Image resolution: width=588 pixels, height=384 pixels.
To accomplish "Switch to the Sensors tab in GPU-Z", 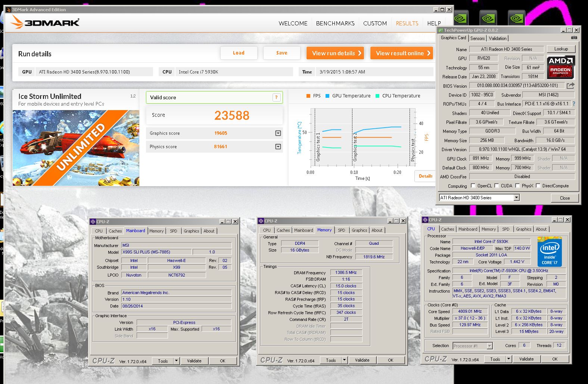I will click(477, 38).
